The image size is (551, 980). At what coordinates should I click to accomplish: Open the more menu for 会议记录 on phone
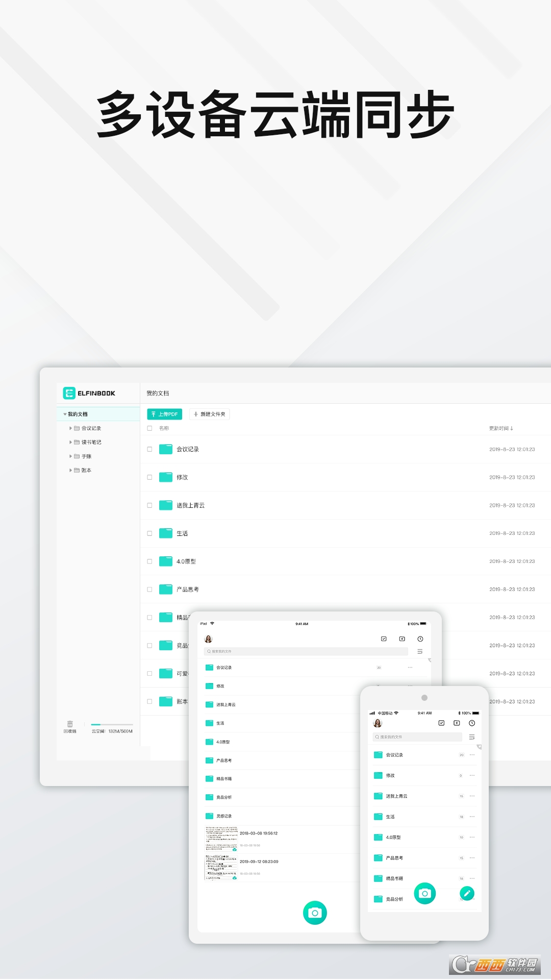coord(472,754)
